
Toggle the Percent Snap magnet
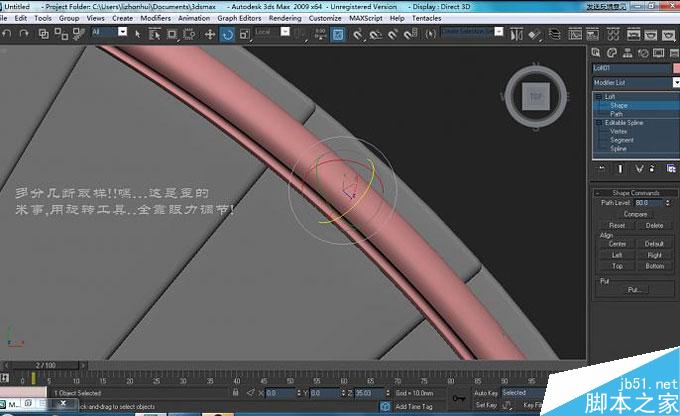(393, 34)
